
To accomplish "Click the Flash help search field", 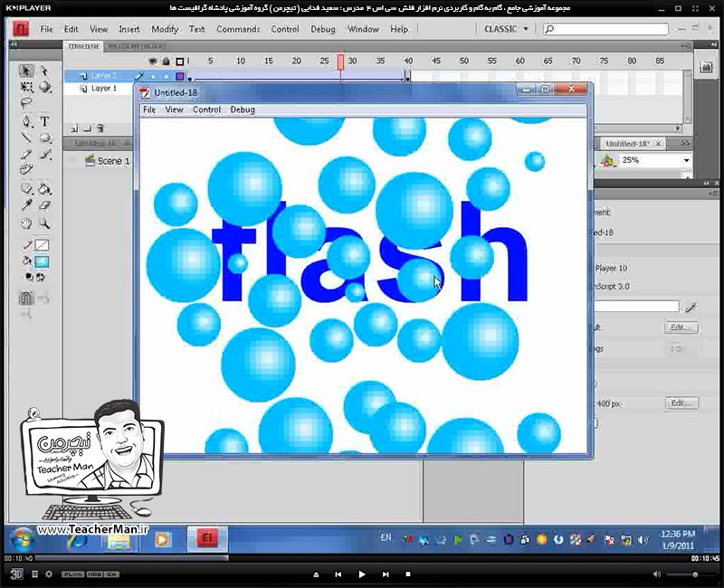I will [605, 29].
